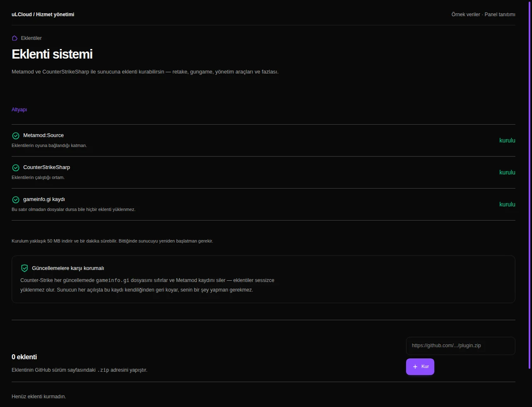Click the Altyapı section label
The width and height of the screenshot is (532, 407).
click(19, 110)
